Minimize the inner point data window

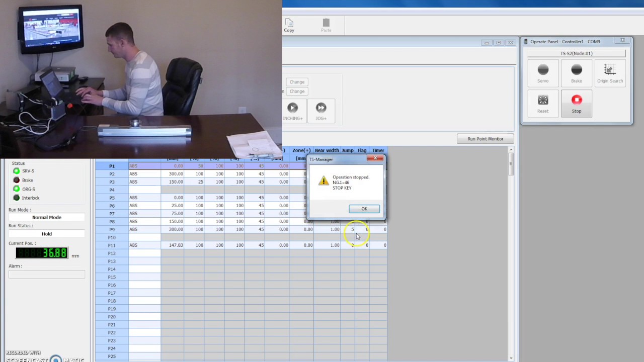coord(487,43)
